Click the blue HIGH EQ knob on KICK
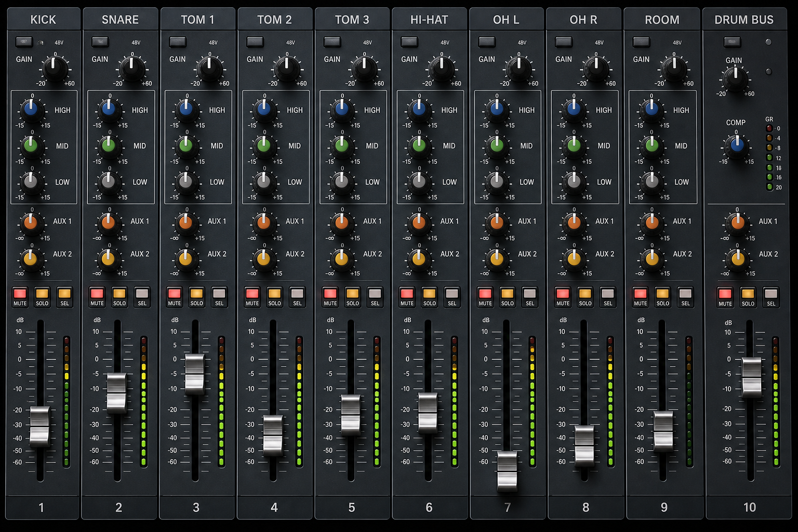 [x=31, y=110]
